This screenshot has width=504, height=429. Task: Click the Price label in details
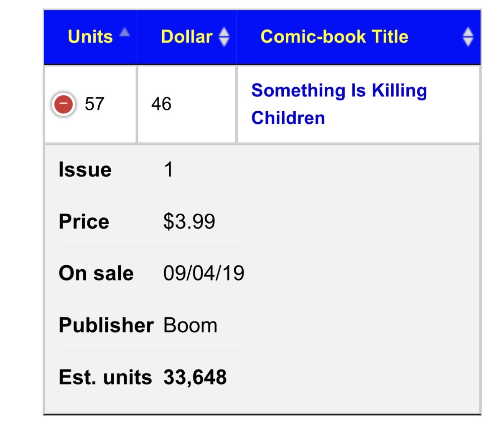[x=84, y=222]
